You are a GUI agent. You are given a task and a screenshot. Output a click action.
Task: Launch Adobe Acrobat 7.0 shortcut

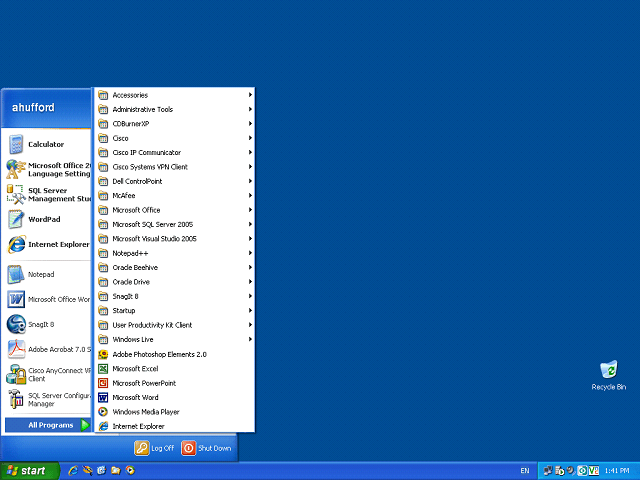click(x=48, y=349)
